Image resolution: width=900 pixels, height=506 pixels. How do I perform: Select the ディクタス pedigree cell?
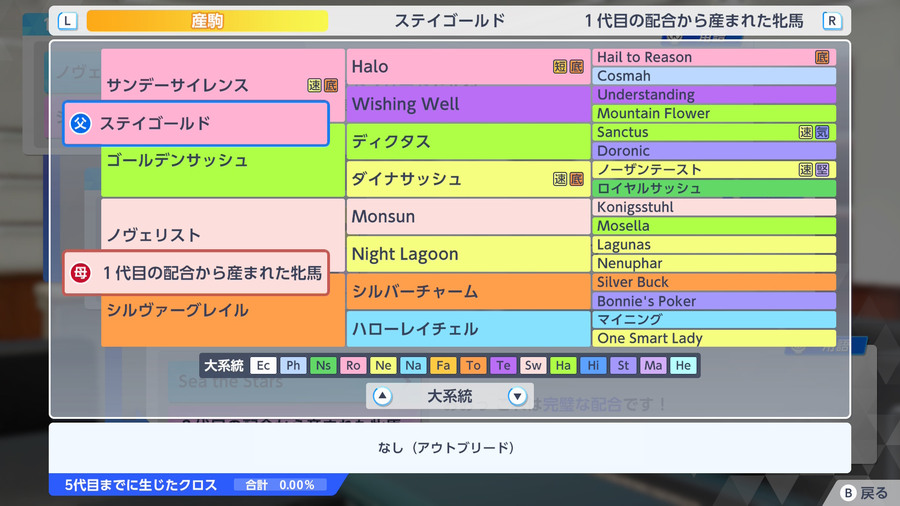(468, 141)
